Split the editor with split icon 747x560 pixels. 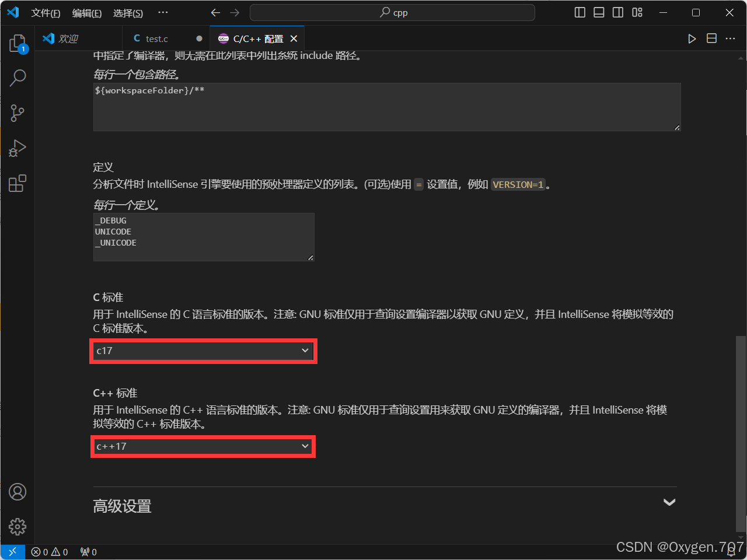coord(711,38)
